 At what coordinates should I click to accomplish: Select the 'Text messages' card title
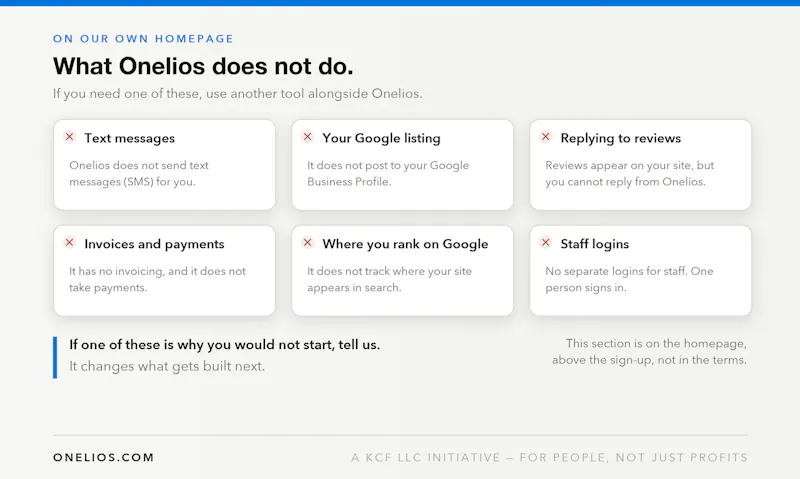point(130,138)
